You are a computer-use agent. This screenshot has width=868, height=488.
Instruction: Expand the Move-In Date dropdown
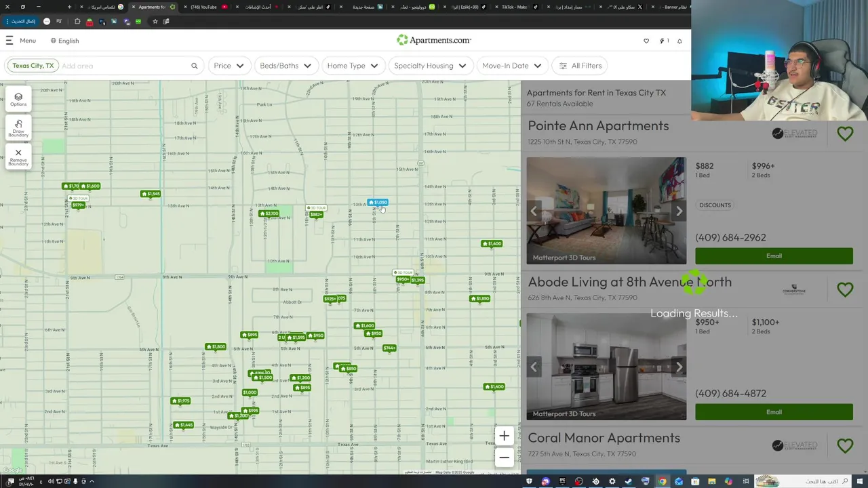512,66
